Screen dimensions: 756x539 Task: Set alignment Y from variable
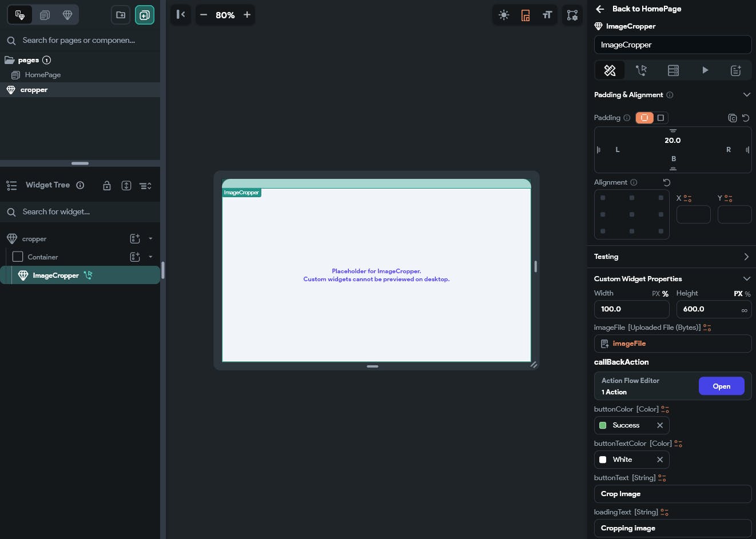(729, 198)
